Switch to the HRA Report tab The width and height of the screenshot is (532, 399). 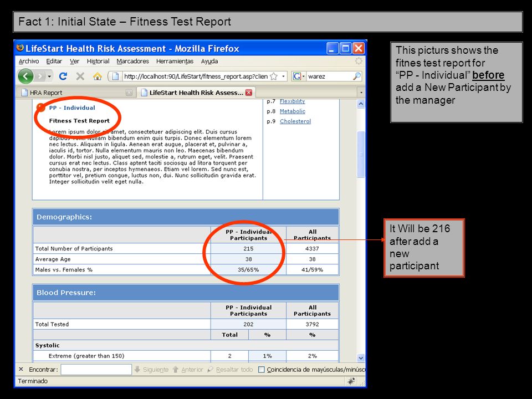[76, 93]
